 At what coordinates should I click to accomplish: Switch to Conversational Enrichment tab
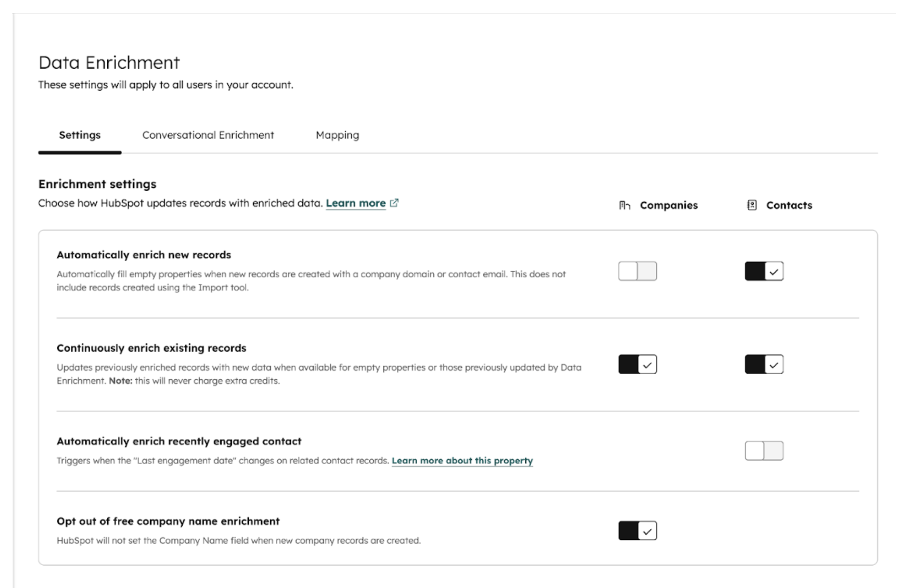click(x=208, y=135)
